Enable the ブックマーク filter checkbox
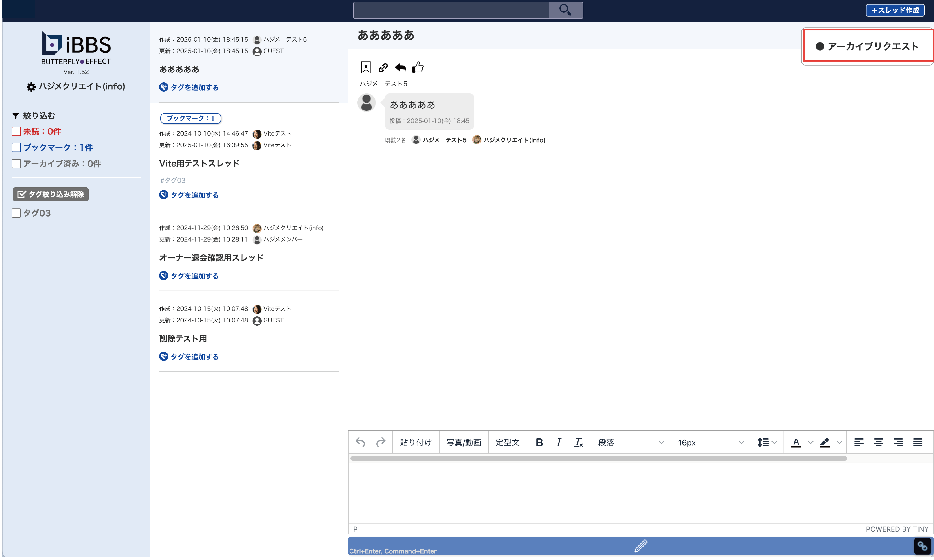934x560 pixels. pos(16,148)
